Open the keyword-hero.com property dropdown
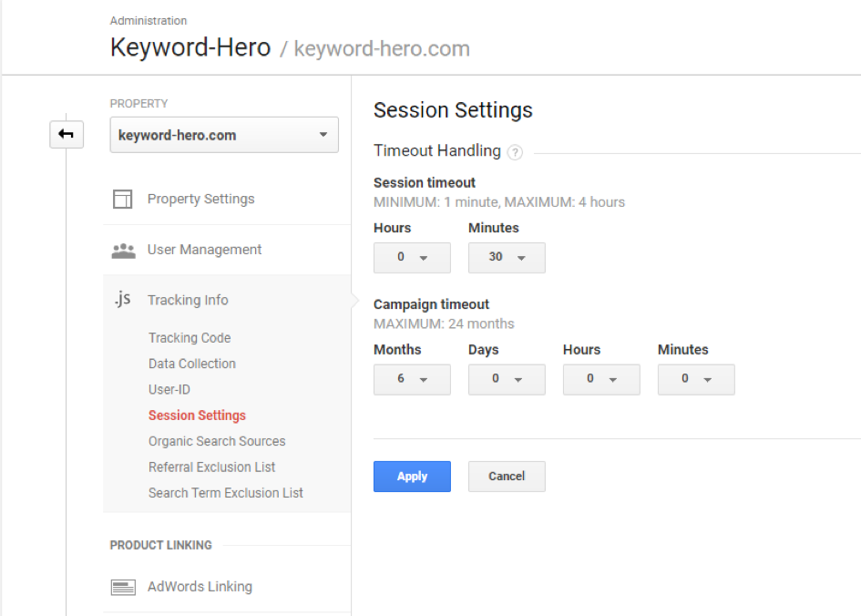Screen dimensions: 861x616 [x=224, y=135]
